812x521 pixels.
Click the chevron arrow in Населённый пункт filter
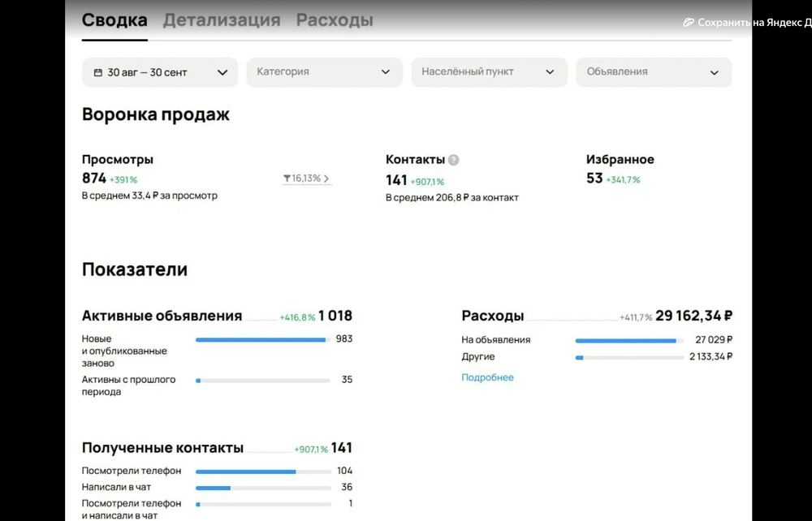pos(550,72)
